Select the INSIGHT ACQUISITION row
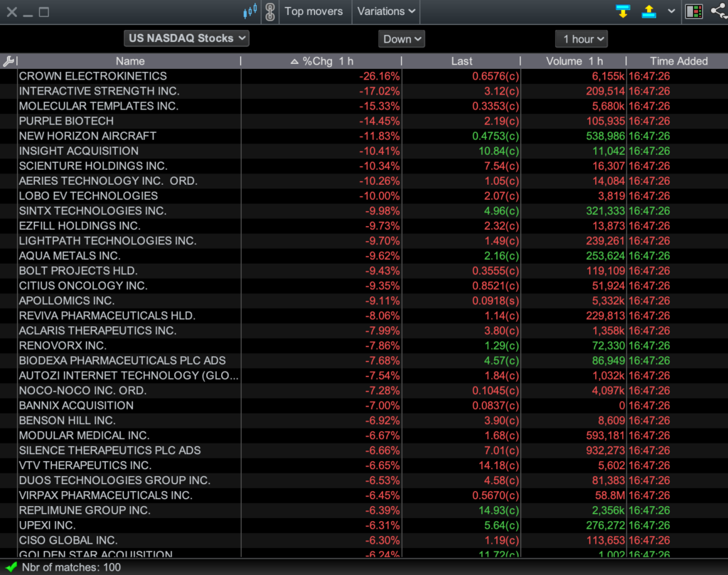 click(364, 151)
